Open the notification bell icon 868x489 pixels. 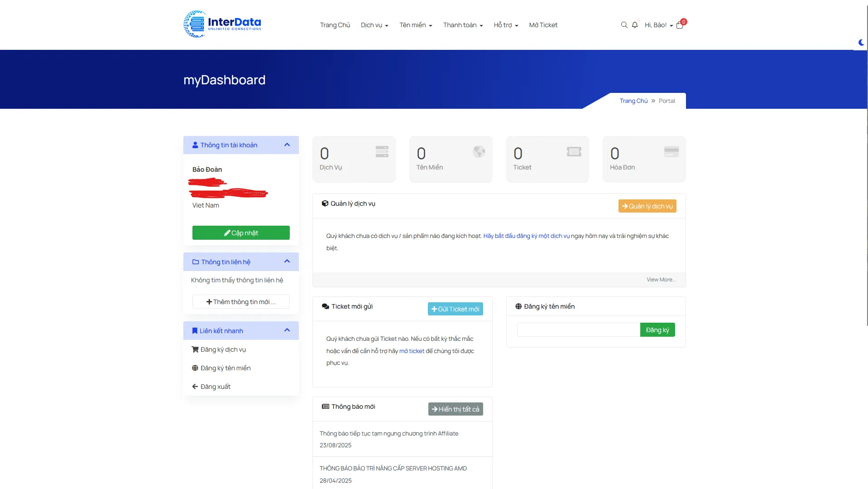pos(635,25)
